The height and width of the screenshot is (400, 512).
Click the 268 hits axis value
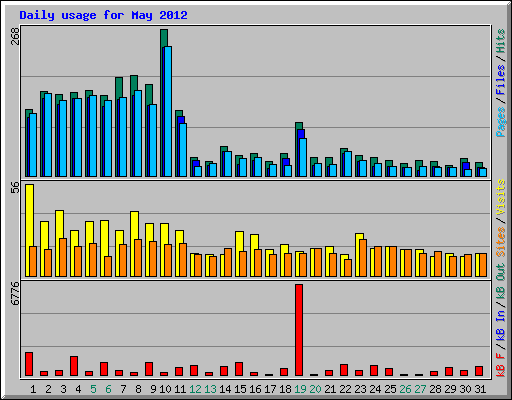click(15, 36)
